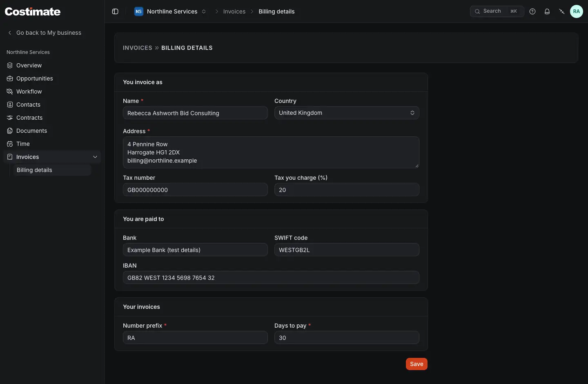The image size is (588, 384).
Task: Go back to My business
Action: click(45, 33)
